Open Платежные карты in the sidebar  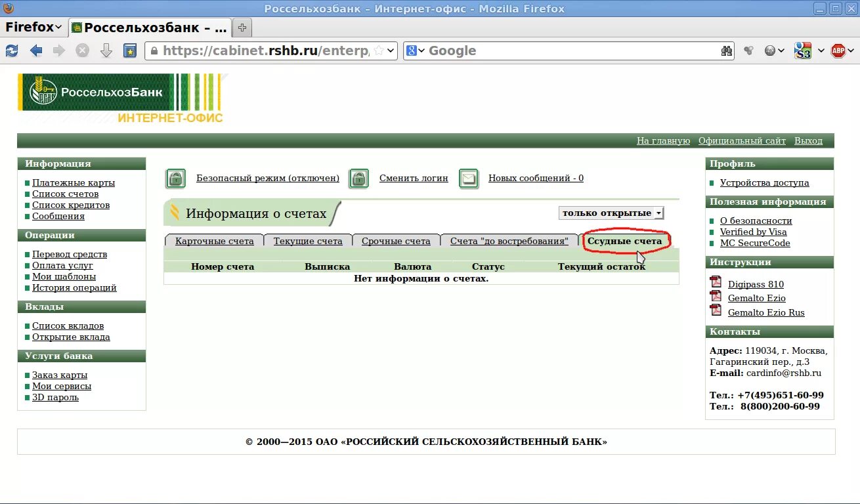(74, 182)
